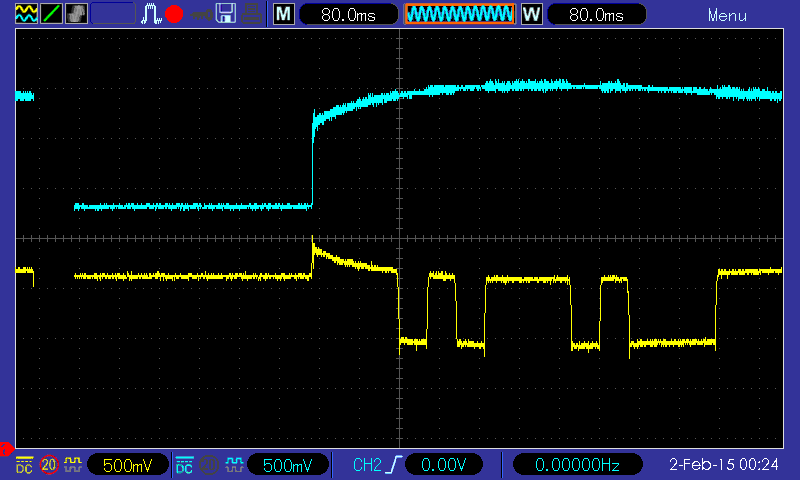Click the orange-bordered waveform overview bar
This screenshot has height=480, width=800.
tap(459, 15)
